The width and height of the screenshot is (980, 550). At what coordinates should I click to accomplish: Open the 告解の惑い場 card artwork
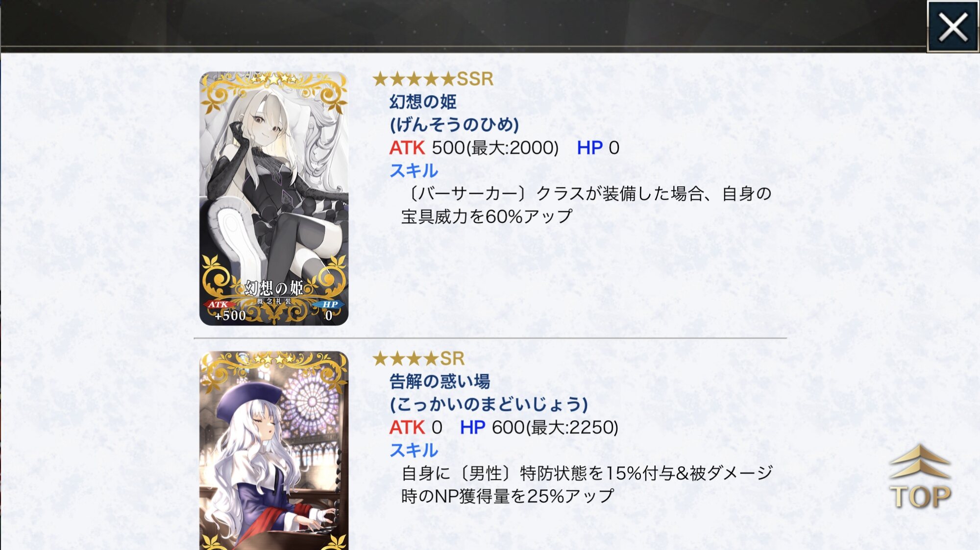pos(274,451)
